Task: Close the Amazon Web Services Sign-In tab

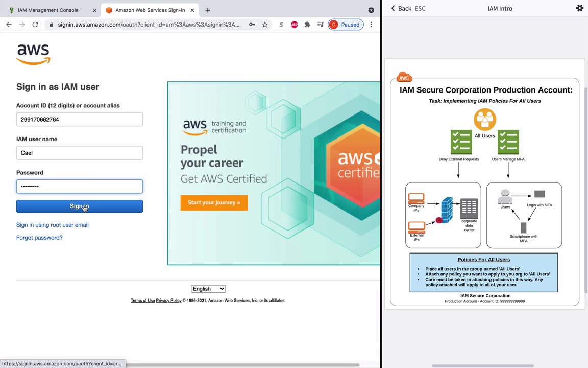Action: click(192, 10)
